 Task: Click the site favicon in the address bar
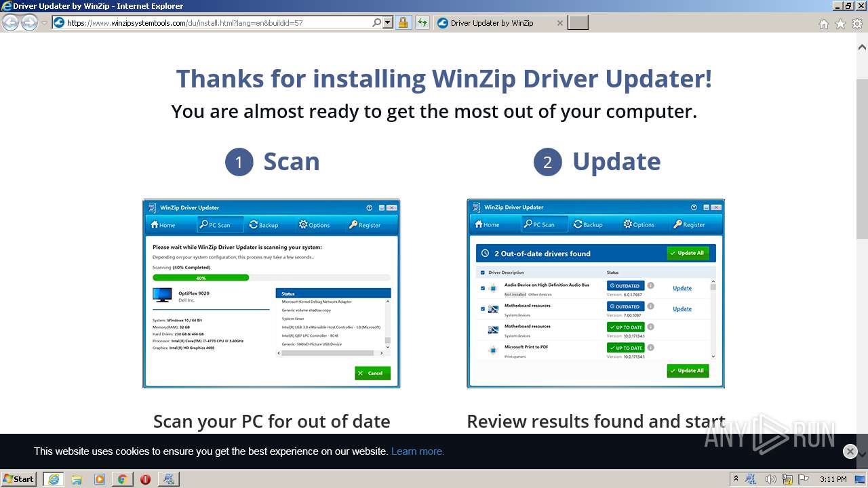point(59,22)
